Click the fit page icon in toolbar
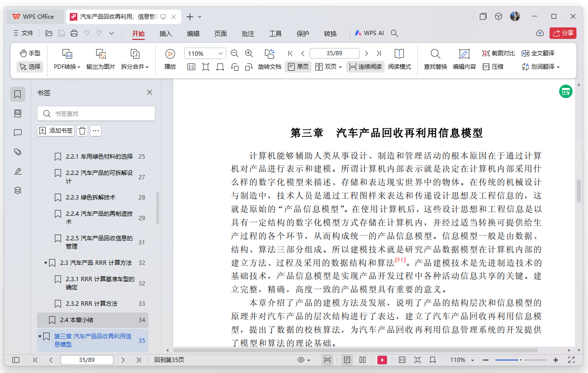Image resolution: width=588 pixels, height=373 pixels. click(206, 67)
